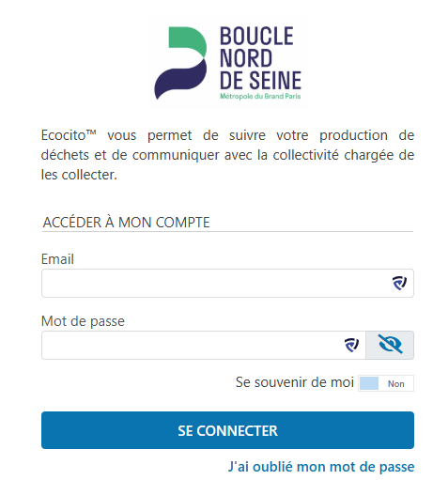Click the password manager icon in Mot de passe field
The image size is (448, 480).
[x=351, y=345]
